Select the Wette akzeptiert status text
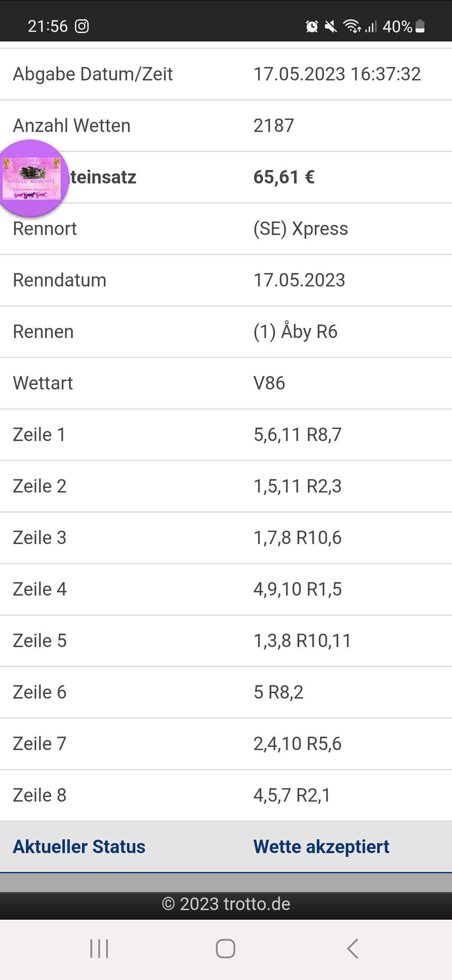 tap(321, 846)
